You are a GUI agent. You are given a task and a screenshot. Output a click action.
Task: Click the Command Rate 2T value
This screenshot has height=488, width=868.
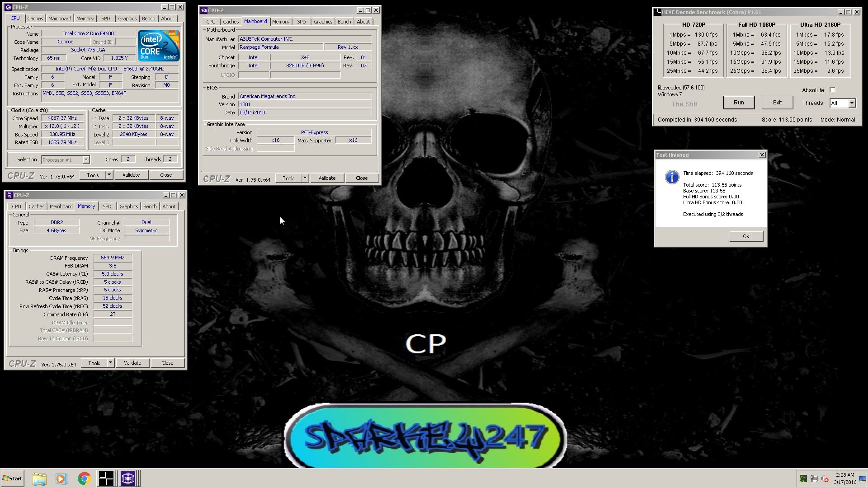click(x=113, y=314)
